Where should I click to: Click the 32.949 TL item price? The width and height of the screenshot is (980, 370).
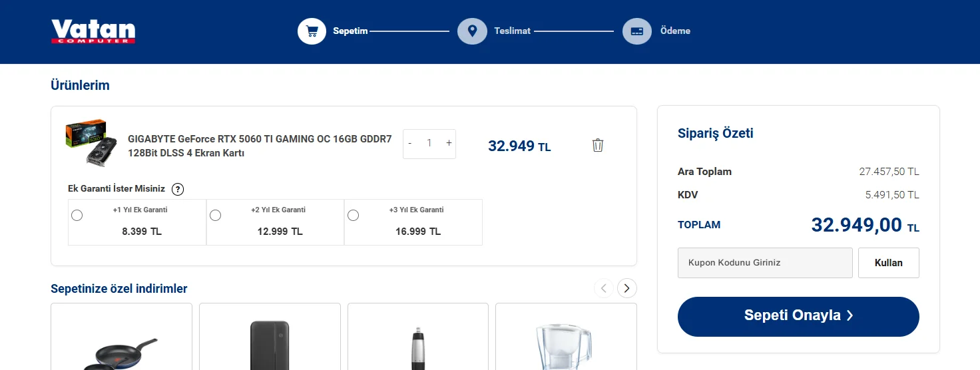pyautogui.click(x=519, y=146)
